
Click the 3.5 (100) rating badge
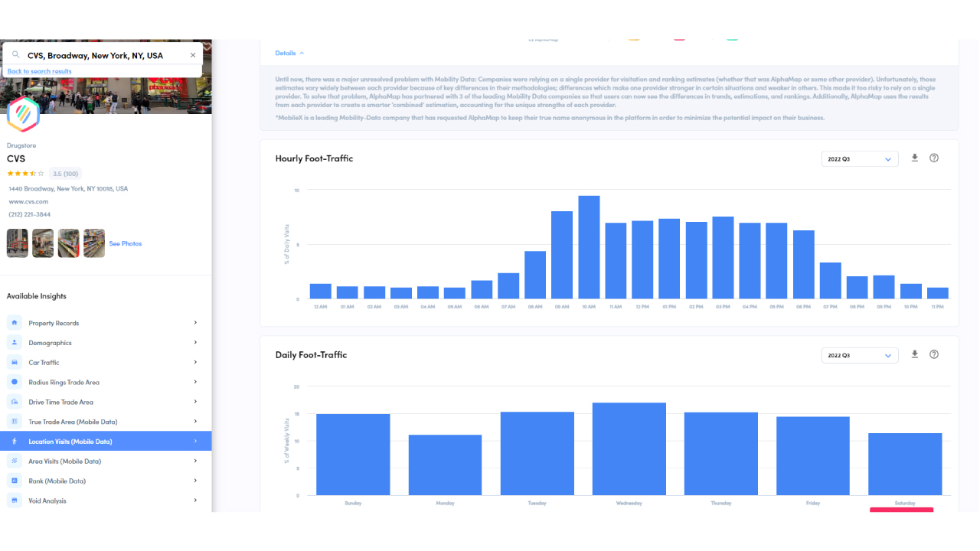64,174
